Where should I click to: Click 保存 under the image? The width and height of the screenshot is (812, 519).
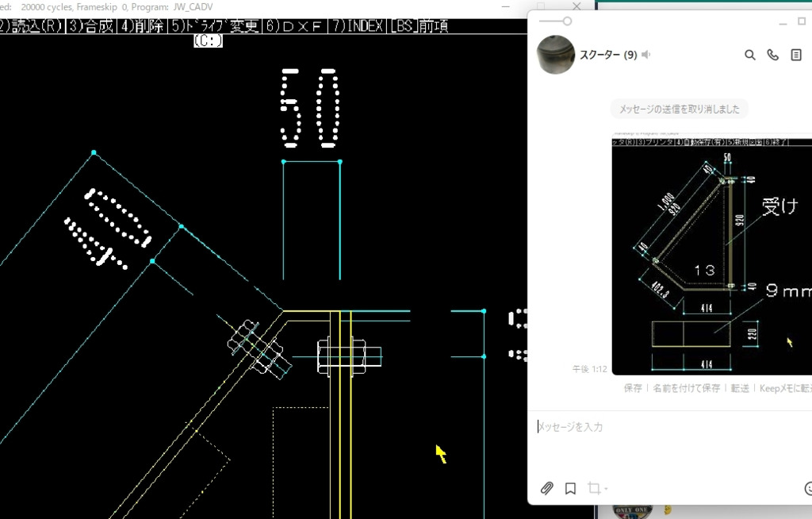coord(632,388)
